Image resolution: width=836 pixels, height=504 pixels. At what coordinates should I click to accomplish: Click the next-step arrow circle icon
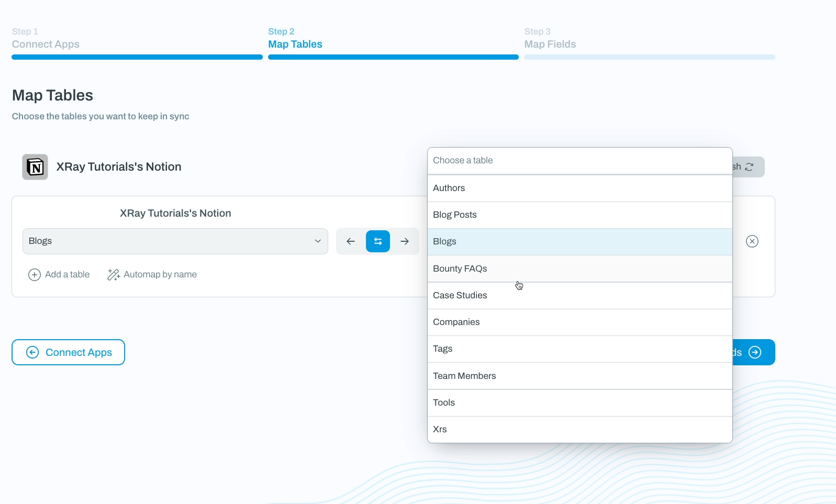pyautogui.click(x=755, y=352)
